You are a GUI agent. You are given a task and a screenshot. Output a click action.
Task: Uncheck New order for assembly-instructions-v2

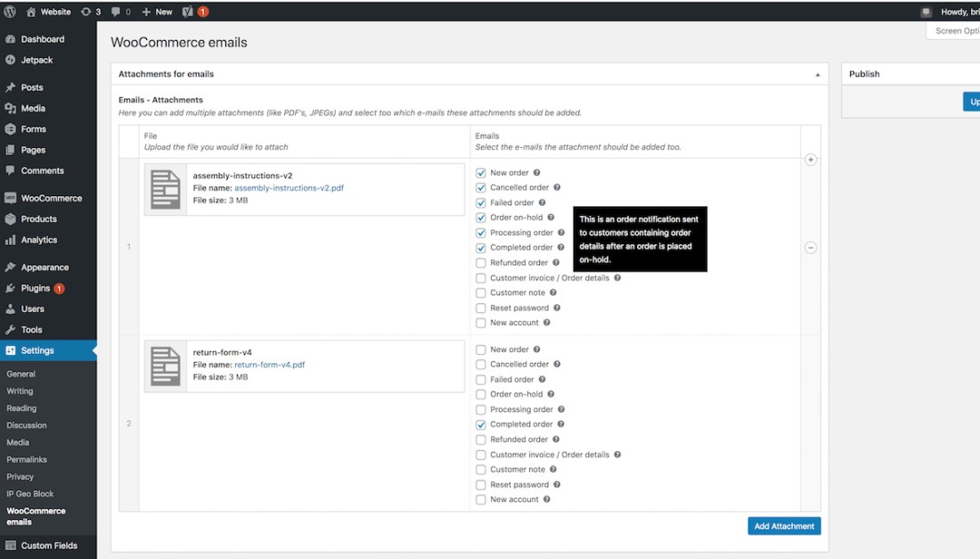tap(480, 172)
